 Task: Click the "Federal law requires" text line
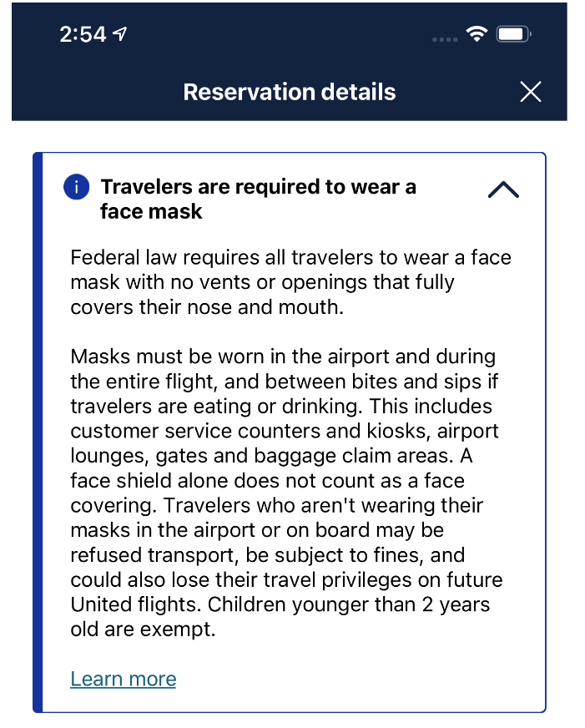click(290, 257)
